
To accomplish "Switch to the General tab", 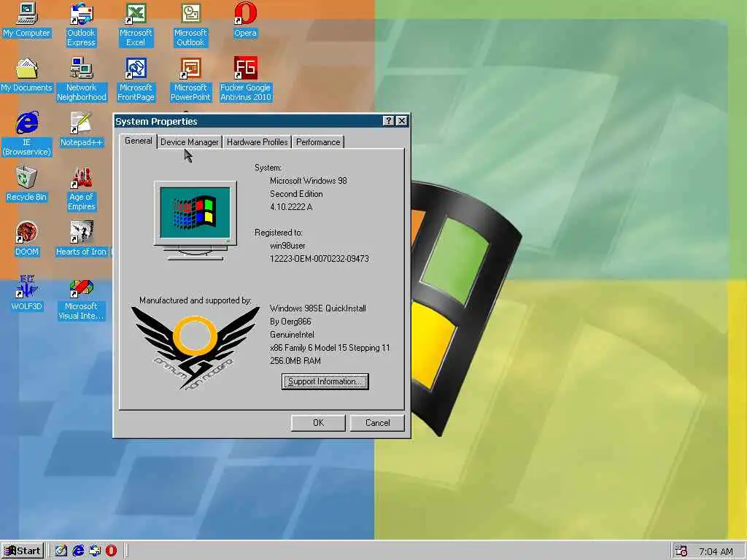I will (138, 141).
